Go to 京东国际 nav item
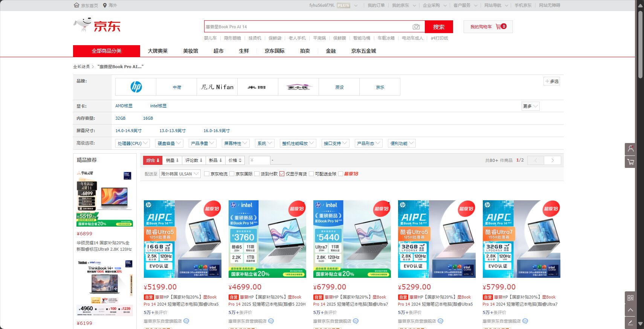Screen dimensions: 644x329 pyautogui.click(x=275, y=51)
